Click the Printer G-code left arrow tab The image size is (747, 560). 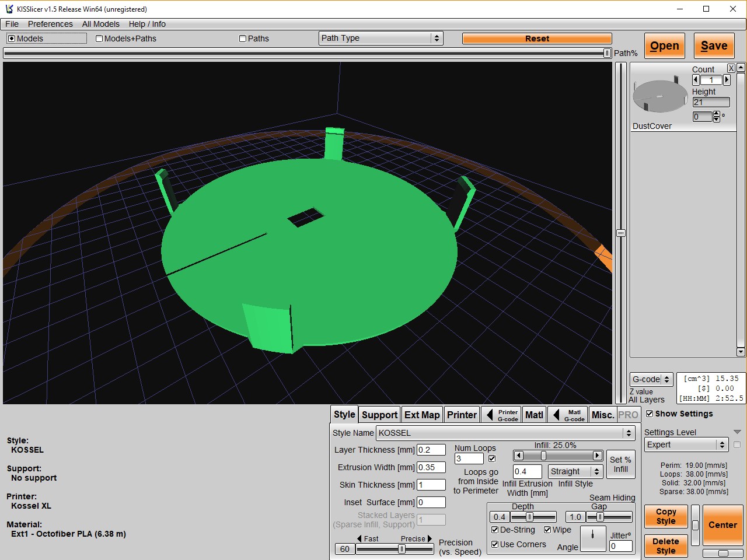pyautogui.click(x=489, y=415)
